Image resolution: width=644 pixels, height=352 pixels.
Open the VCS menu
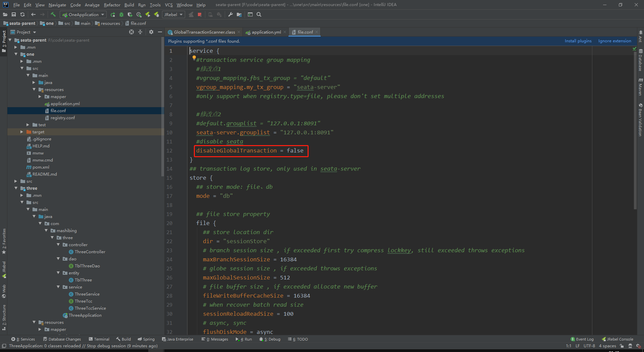(x=169, y=5)
